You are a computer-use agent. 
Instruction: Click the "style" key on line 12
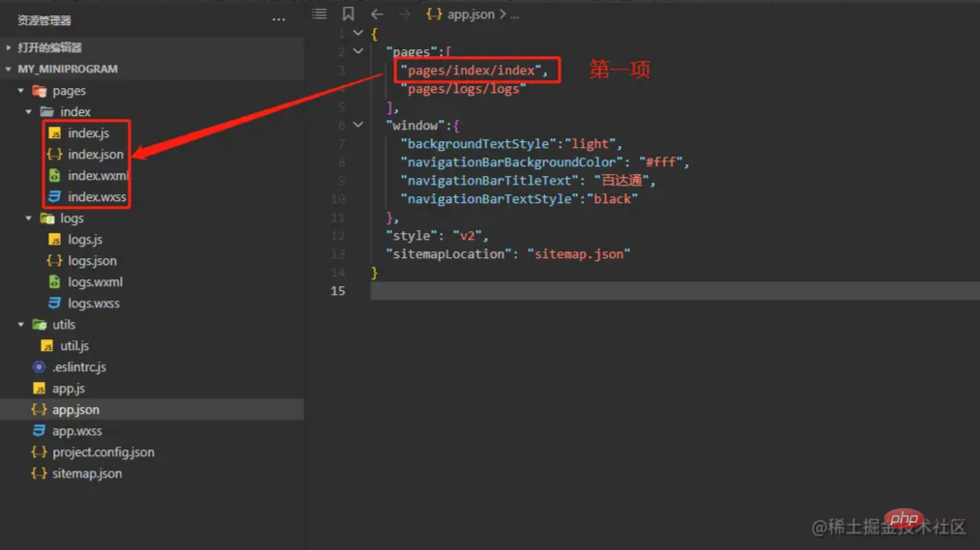tap(412, 236)
